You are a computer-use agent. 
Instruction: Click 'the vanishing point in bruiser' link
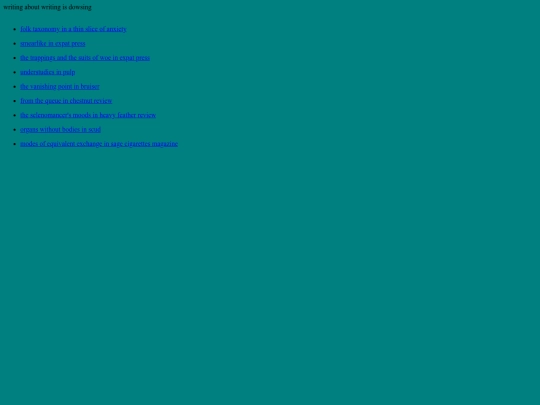pyautogui.click(x=60, y=86)
